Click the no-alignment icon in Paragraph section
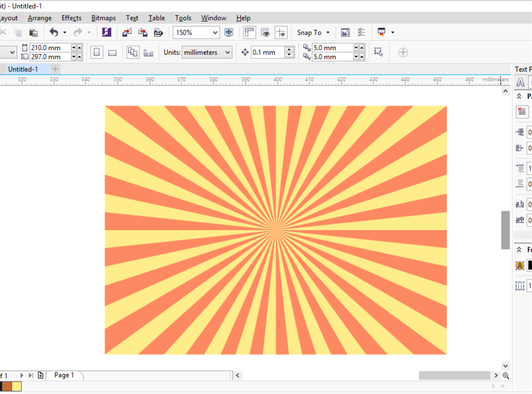This screenshot has width=532, height=394. [522, 111]
